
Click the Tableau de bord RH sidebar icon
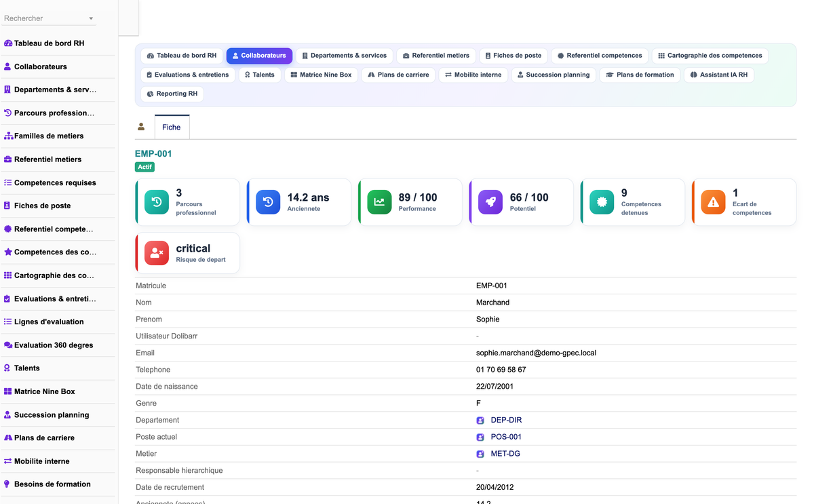8,43
